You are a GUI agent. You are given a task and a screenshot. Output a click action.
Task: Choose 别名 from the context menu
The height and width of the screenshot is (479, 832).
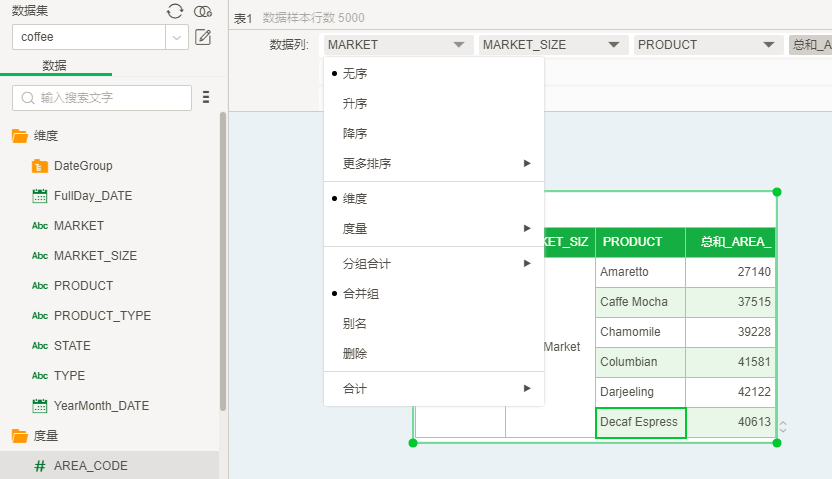[355, 324]
